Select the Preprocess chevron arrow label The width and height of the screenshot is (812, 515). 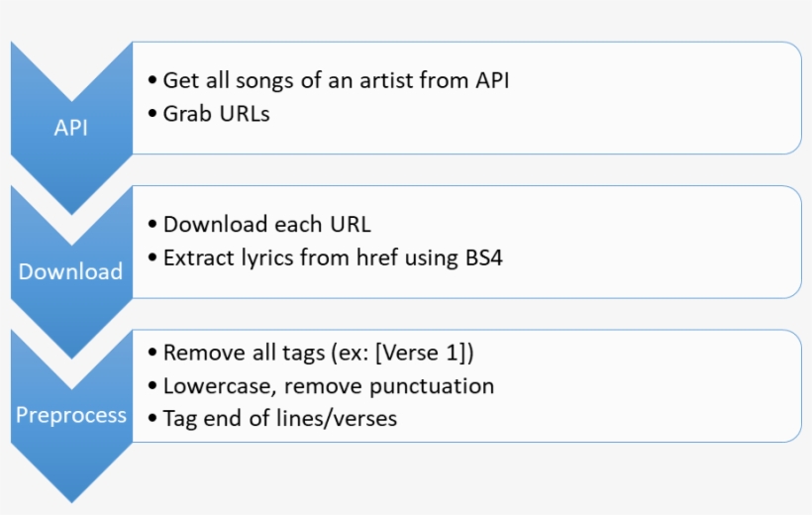point(70,415)
